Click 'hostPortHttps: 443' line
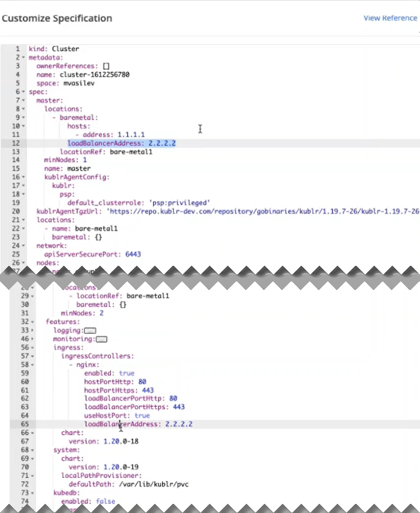Viewport: 420px width, 513px height. [119, 390]
